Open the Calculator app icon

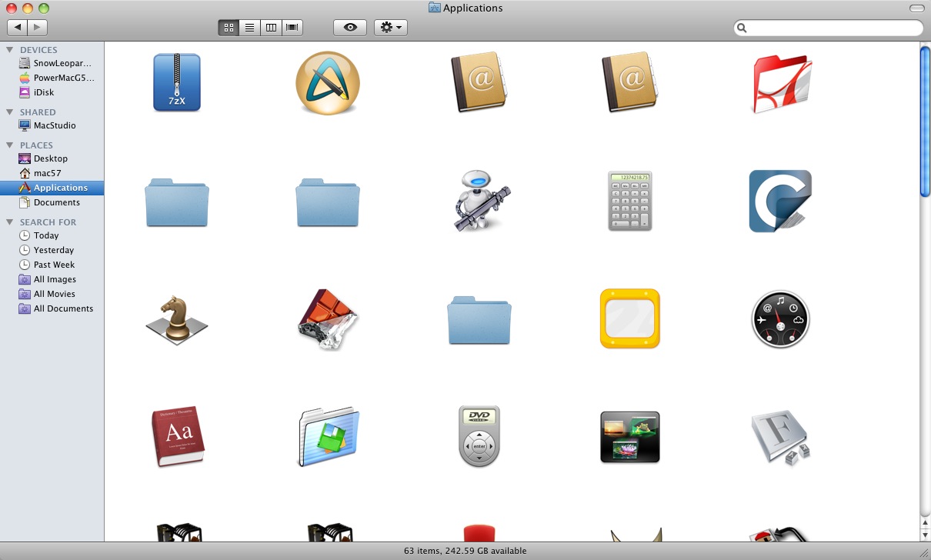pos(630,201)
